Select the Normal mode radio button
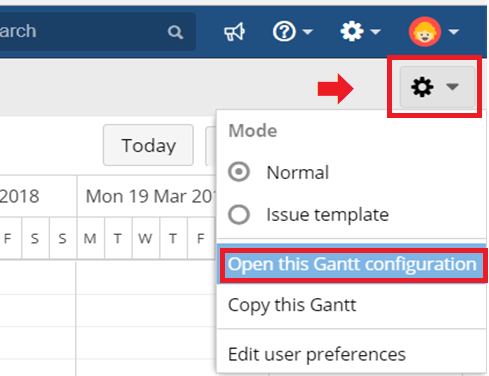Viewport: 489px width, 376px height. pyautogui.click(x=239, y=172)
